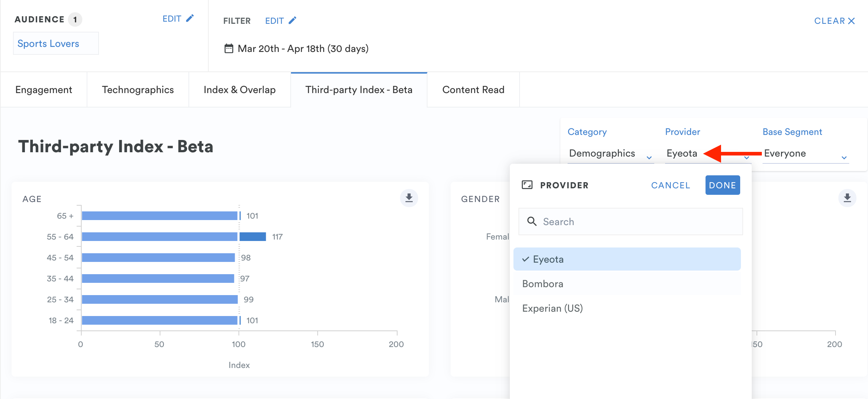Viewport: 868px width, 399px height.
Task: Click the Audience EDIT link
Action: click(x=178, y=19)
